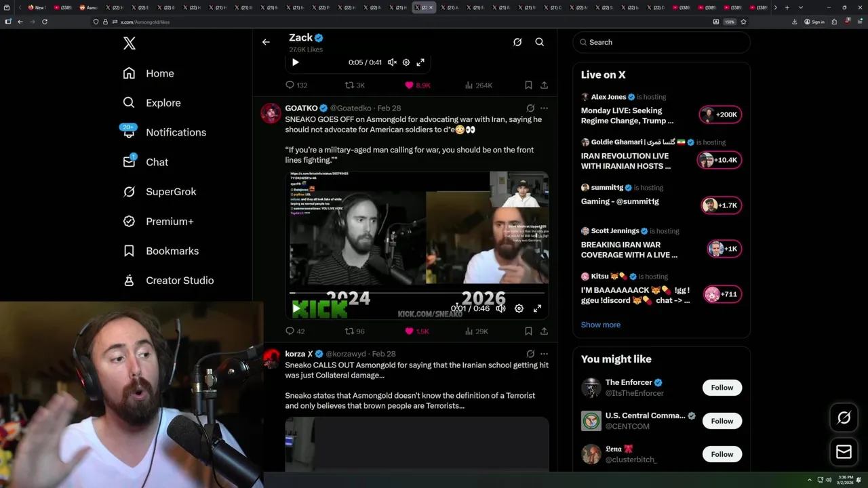Bookmark the GOATKO post
This screenshot has width=868, height=488.
coord(528,331)
